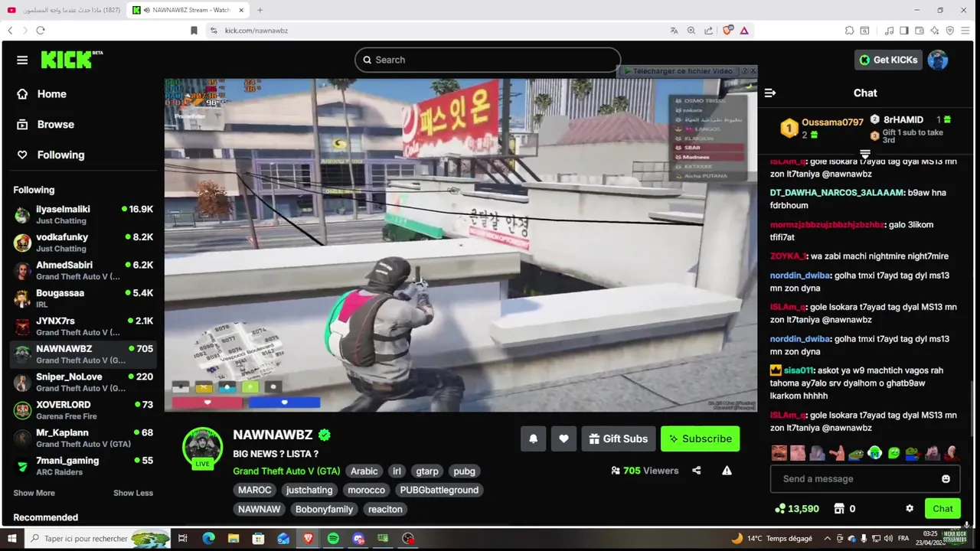Collapse the chat panel arrow icon
The height and width of the screenshot is (551, 980).
click(x=770, y=93)
